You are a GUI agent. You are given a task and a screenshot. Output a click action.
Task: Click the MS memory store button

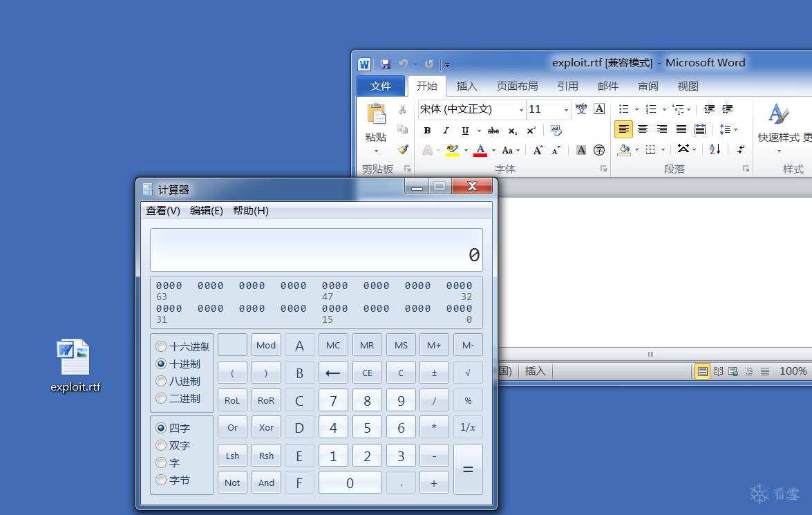pyautogui.click(x=401, y=345)
